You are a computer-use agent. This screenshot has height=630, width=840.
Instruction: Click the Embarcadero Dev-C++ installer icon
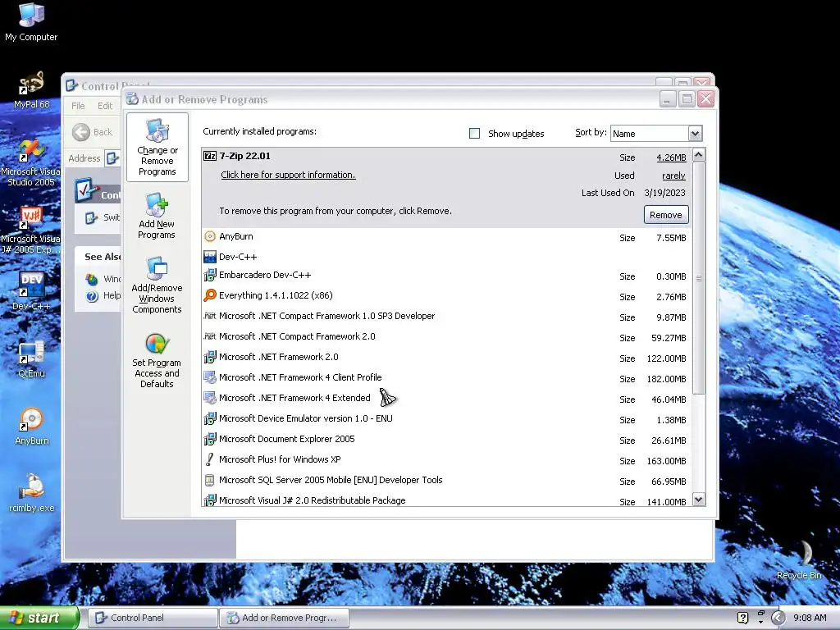pyautogui.click(x=209, y=276)
